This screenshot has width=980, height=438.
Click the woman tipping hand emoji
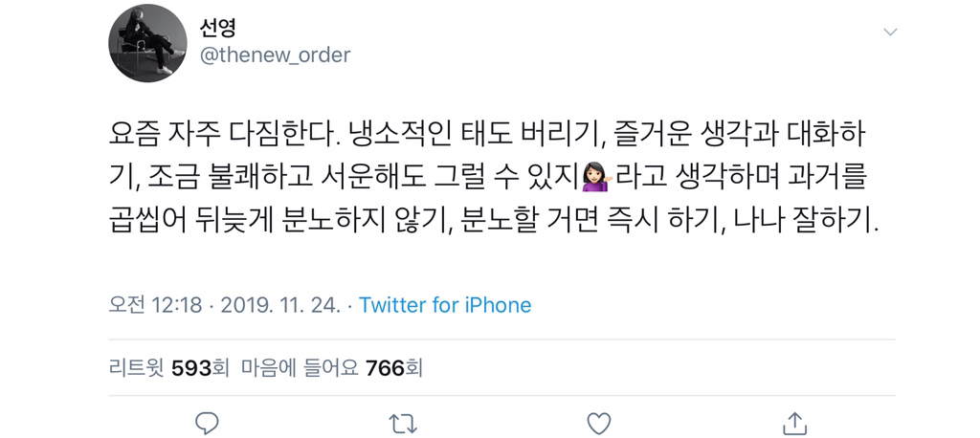pos(597,179)
